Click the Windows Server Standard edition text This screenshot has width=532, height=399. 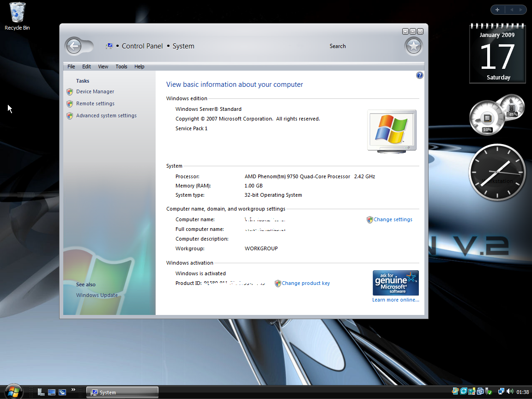point(208,109)
